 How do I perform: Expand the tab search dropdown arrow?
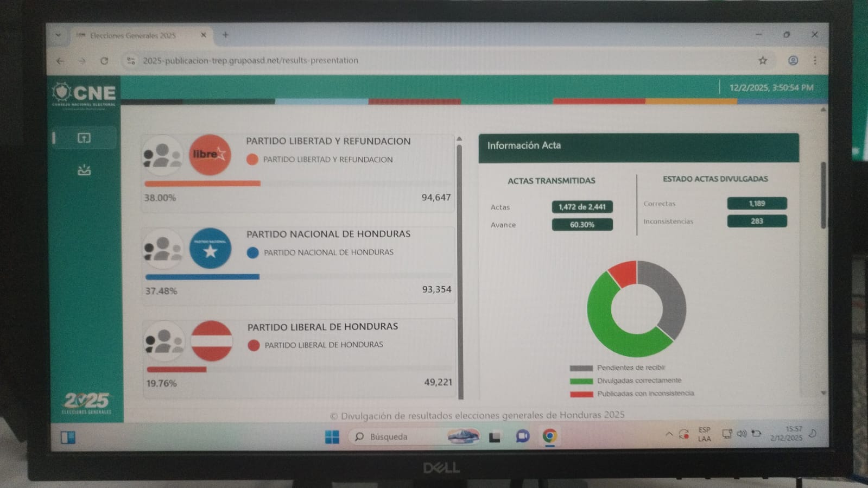58,35
